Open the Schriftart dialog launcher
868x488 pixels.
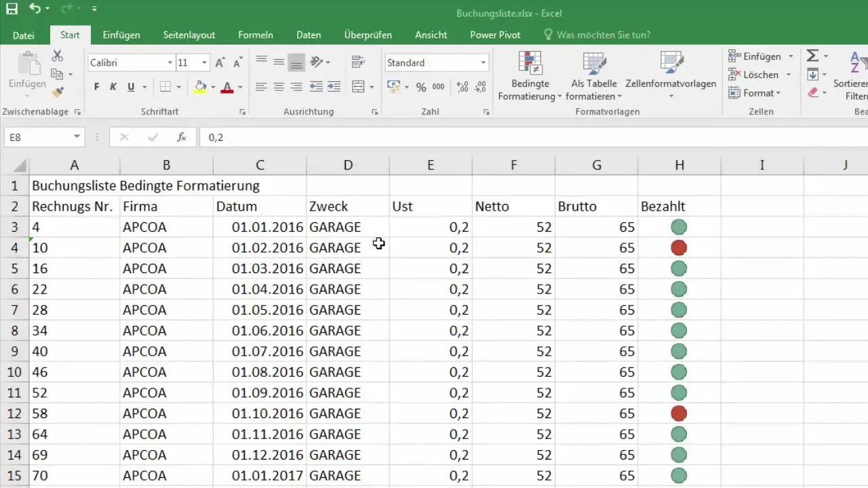[x=242, y=112]
